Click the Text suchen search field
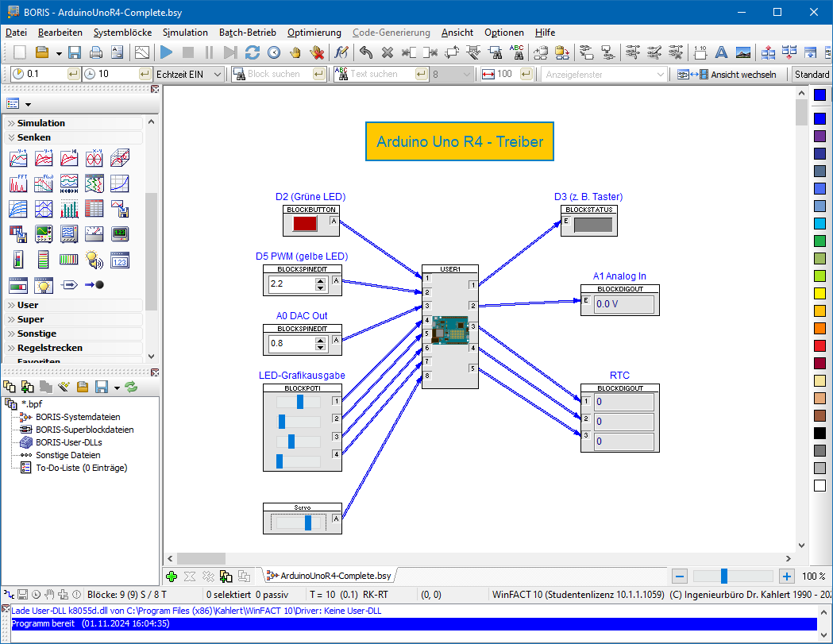The width and height of the screenshot is (833, 644). point(381,75)
